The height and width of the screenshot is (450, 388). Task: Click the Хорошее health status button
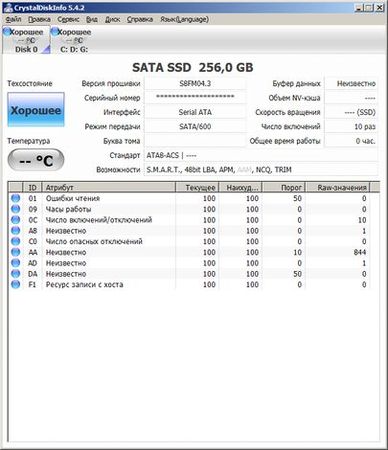click(x=36, y=110)
